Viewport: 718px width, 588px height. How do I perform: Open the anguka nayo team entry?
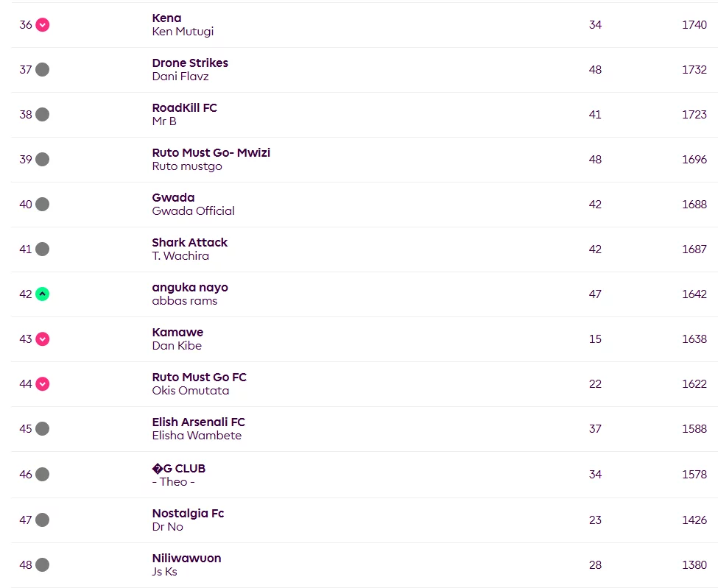[190, 288]
